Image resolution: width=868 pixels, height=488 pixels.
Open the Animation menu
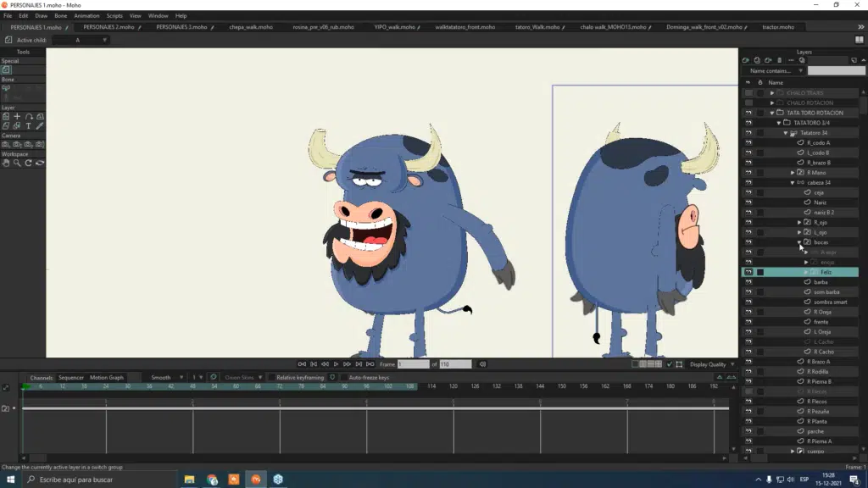(x=86, y=15)
